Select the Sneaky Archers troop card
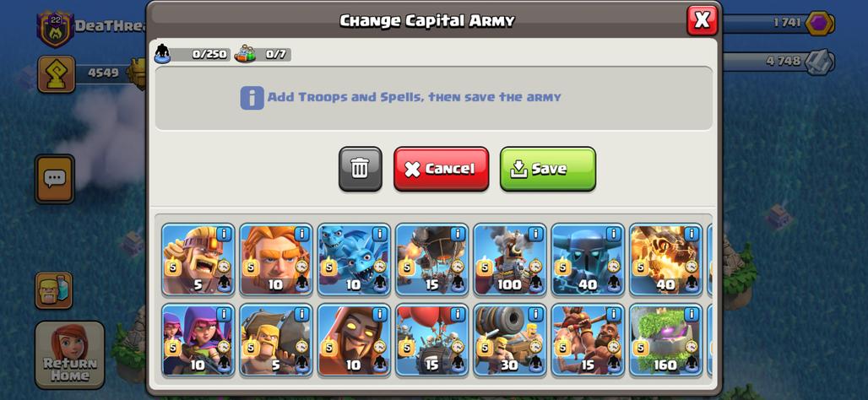Image resolution: width=868 pixels, height=400 pixels. pos(198,340)
